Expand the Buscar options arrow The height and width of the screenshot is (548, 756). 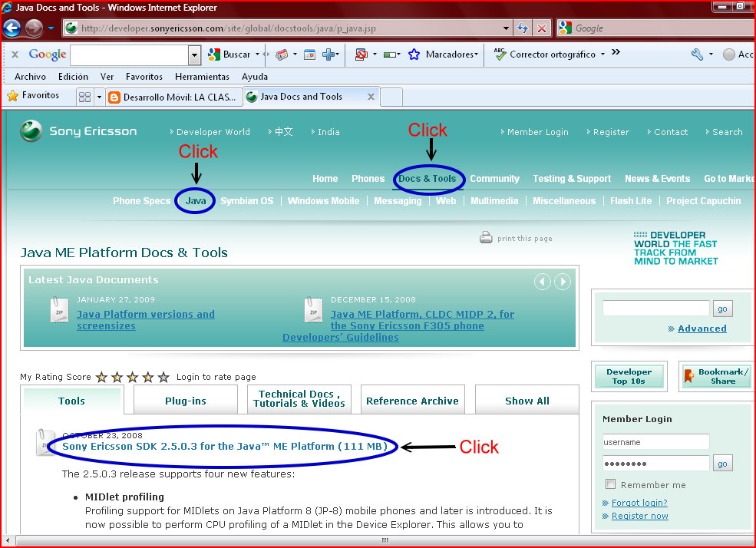coord(257,54)
